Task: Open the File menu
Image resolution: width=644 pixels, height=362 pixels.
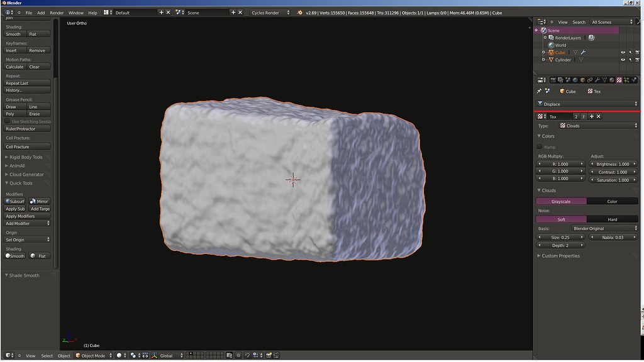Action: pyautogui.click(x=29, y=13)
